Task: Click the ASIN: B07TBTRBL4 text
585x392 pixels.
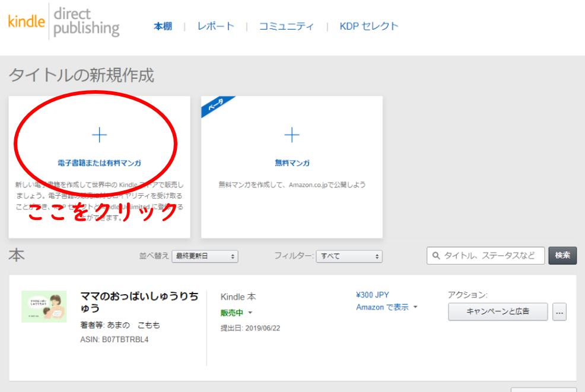Action: coord(114,339)
